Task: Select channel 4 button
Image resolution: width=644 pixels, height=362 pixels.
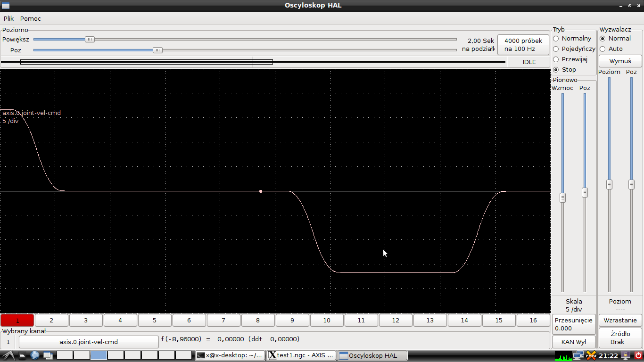Action: point(120,320)
